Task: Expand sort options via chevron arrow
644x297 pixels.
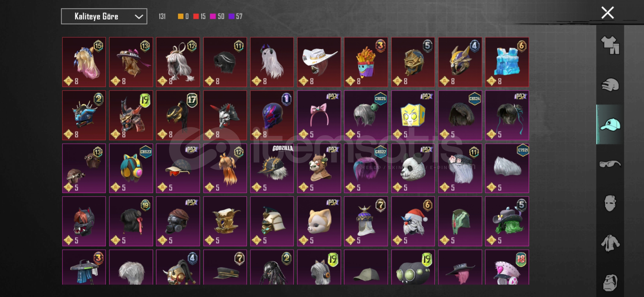Action: pyautogui.click(x=139, y=16)
